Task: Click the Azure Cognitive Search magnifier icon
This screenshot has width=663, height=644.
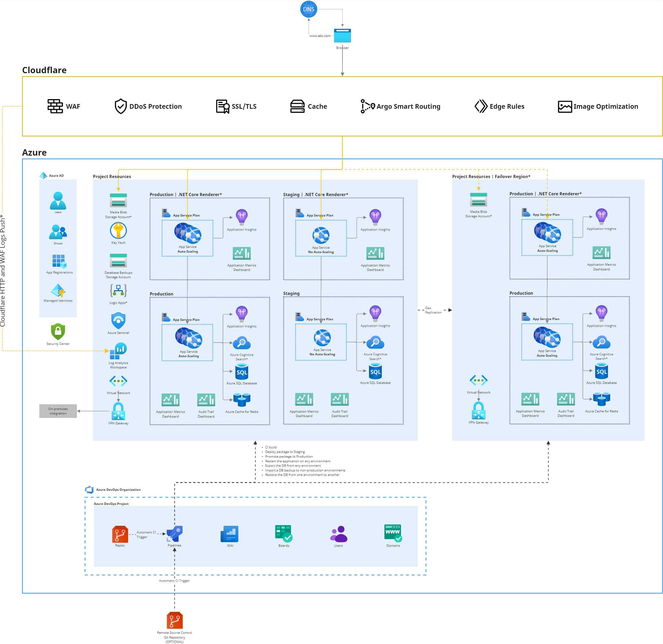Action: (242, 343)
